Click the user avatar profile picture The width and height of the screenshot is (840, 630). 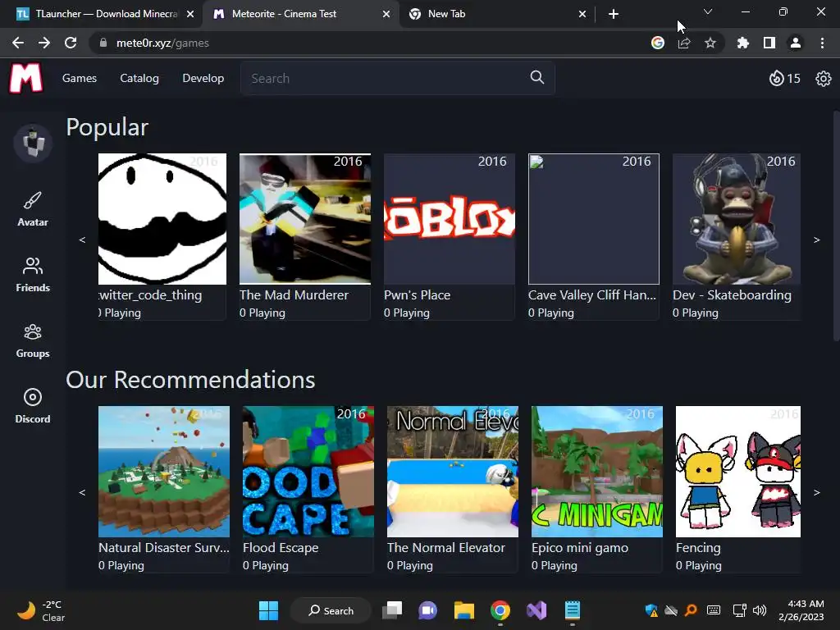point(33,143)
